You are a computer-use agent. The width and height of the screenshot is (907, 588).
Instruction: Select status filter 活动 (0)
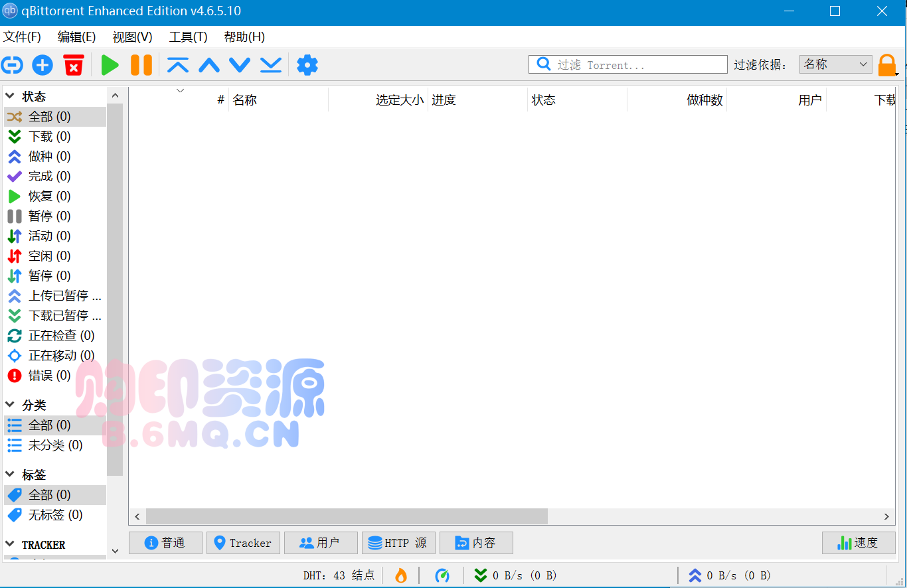(55, 236)
